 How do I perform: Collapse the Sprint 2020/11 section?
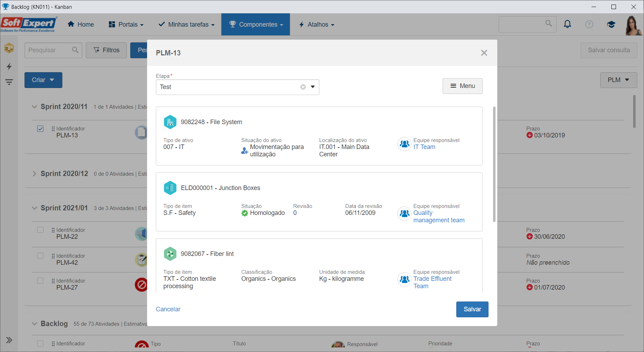(x=34, y=107)
